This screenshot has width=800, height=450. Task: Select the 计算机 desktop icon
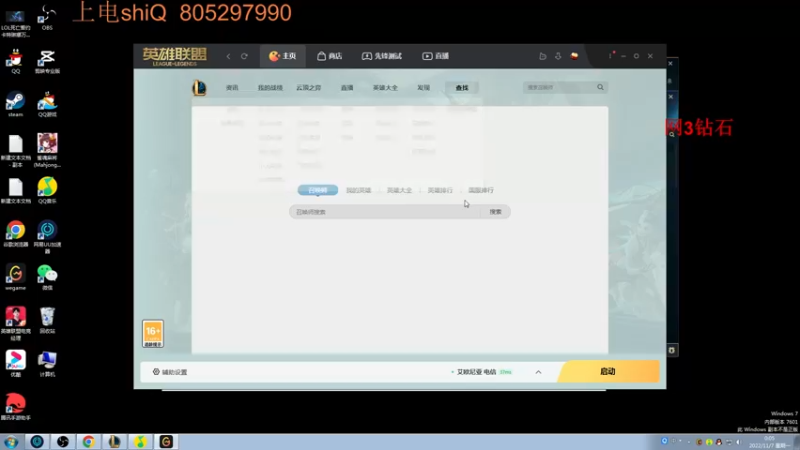point(47,364)
